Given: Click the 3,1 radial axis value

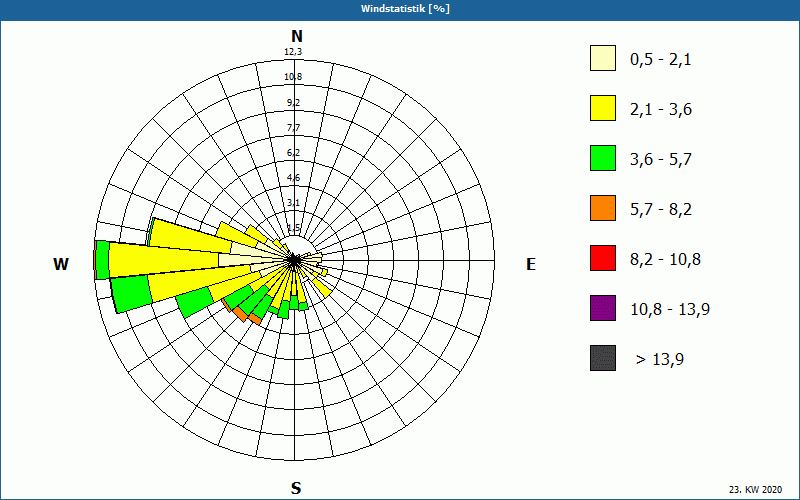Looking at the screenshot, I should tap(293, 203).
